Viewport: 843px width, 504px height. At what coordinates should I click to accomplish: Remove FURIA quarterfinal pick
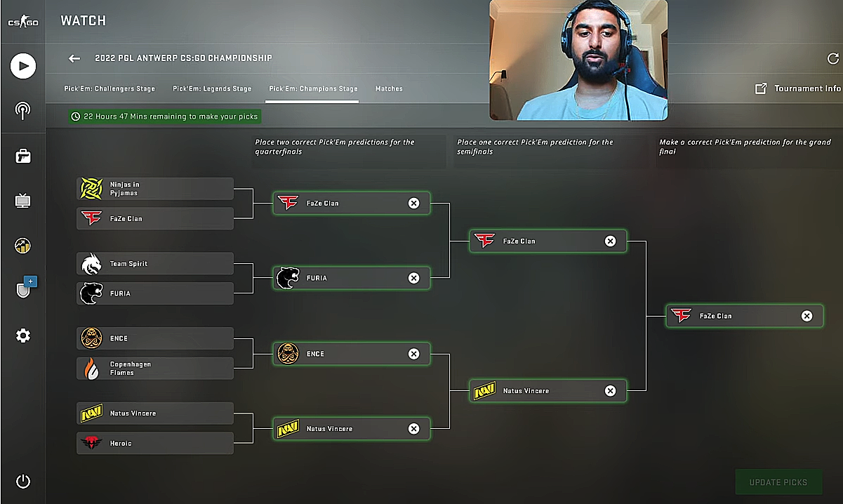414,278
